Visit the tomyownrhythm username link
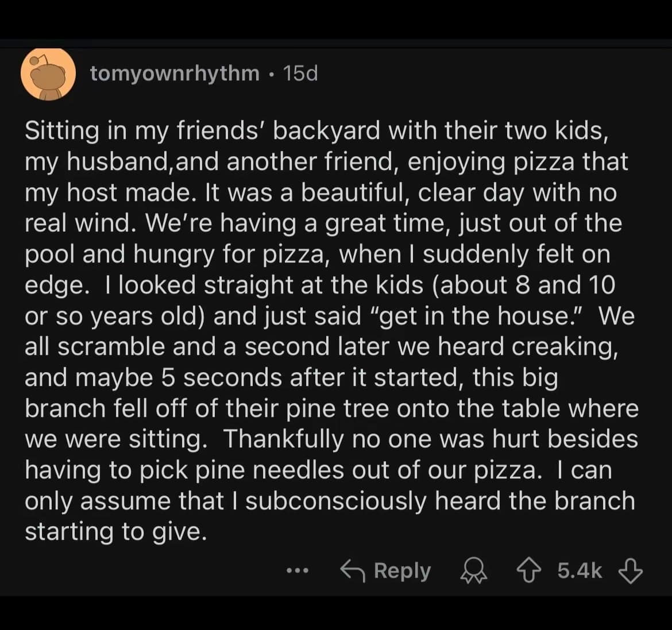This screenshot has width=672, height=630. (x=175, y=74)
